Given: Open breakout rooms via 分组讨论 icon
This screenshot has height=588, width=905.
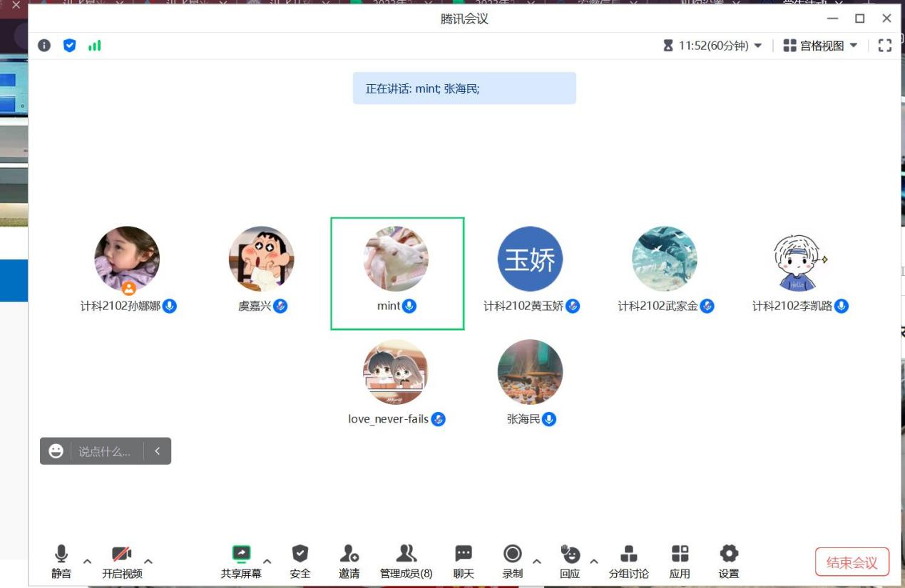Looking at the screenshot, I should click(629, 562).
